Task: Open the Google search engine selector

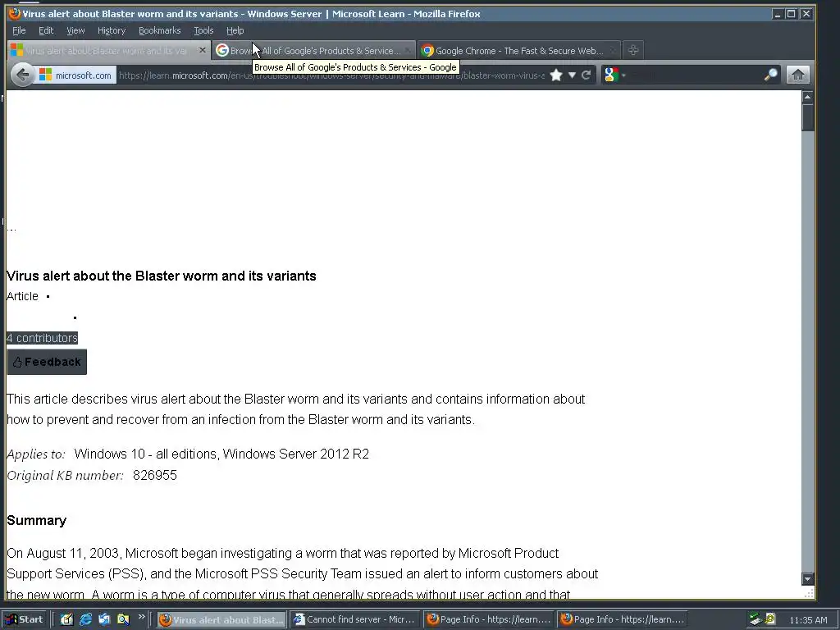Action: (614, 75)
